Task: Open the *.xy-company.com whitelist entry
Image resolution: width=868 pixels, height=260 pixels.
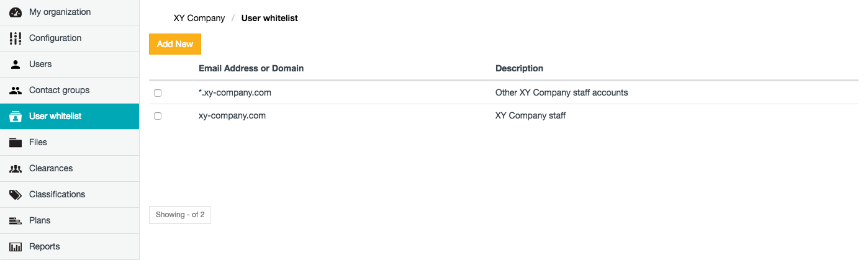Action: [x=235, y=92]
